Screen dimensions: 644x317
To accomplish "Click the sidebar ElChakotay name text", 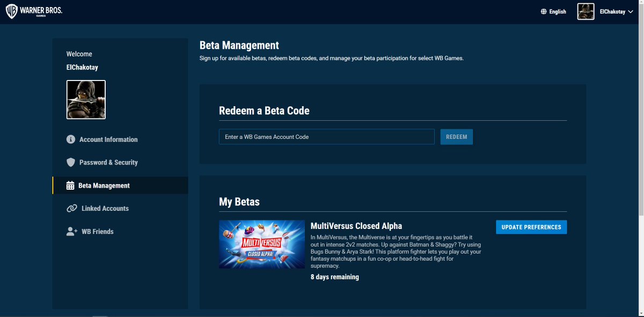I will pos(82,68).
